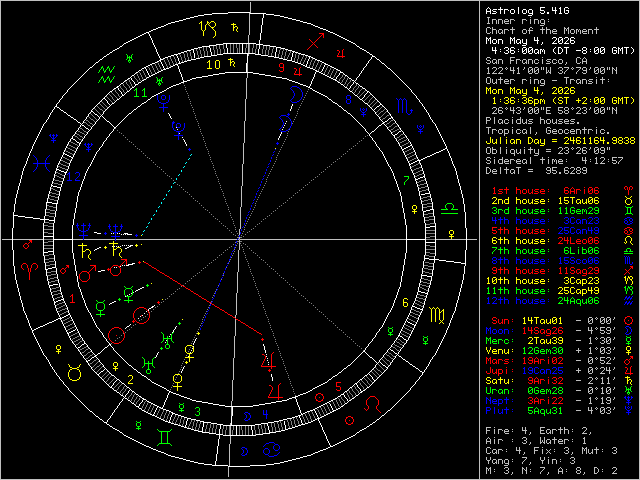Click the 'Plut: 5Aqu31' position text
640x480 pixels.
click(524, 411)
